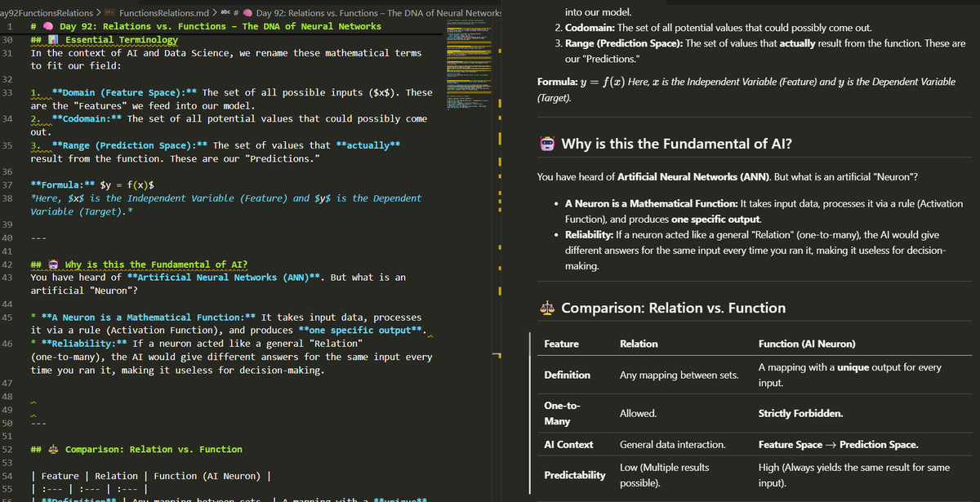Place cursor on '## Essential Terminology' source line
This screenshot has height=502, width=980.
104,39
